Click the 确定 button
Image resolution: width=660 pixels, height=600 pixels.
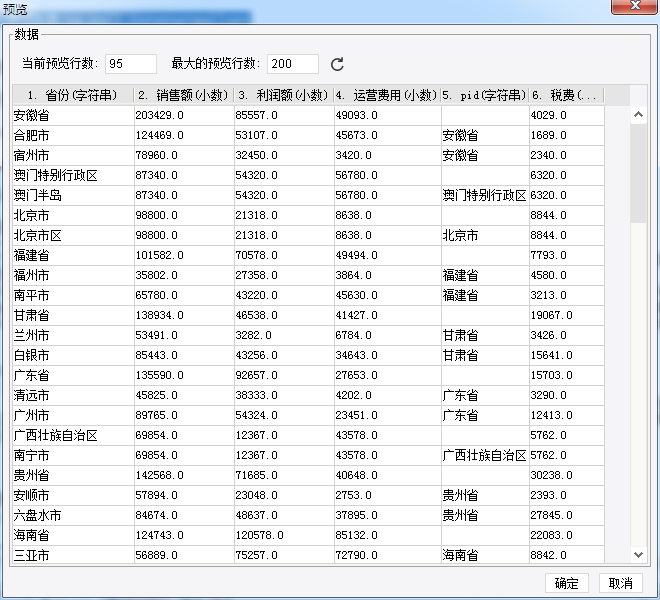(566, 583)
